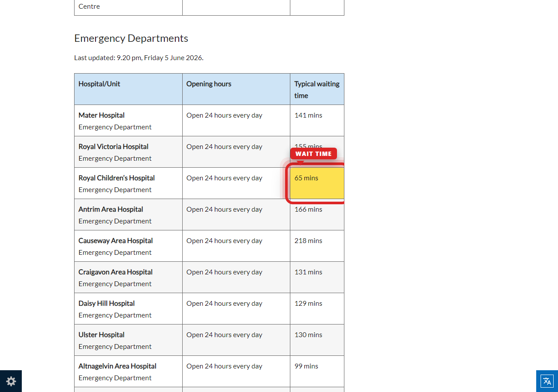
Task: Select the Antrim Area Hospital name
Action: pos(111,209)
